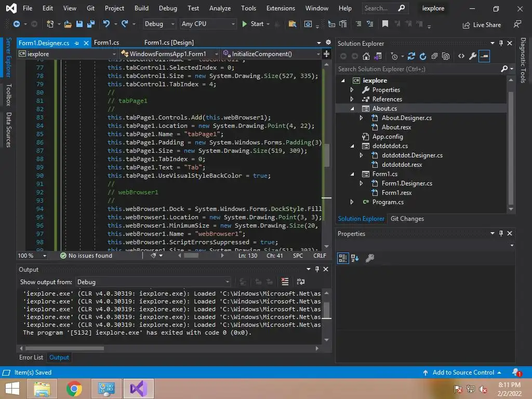The image size is (532, 399).
Task: Click the Live Share button
Action: [x=482, y=25]
